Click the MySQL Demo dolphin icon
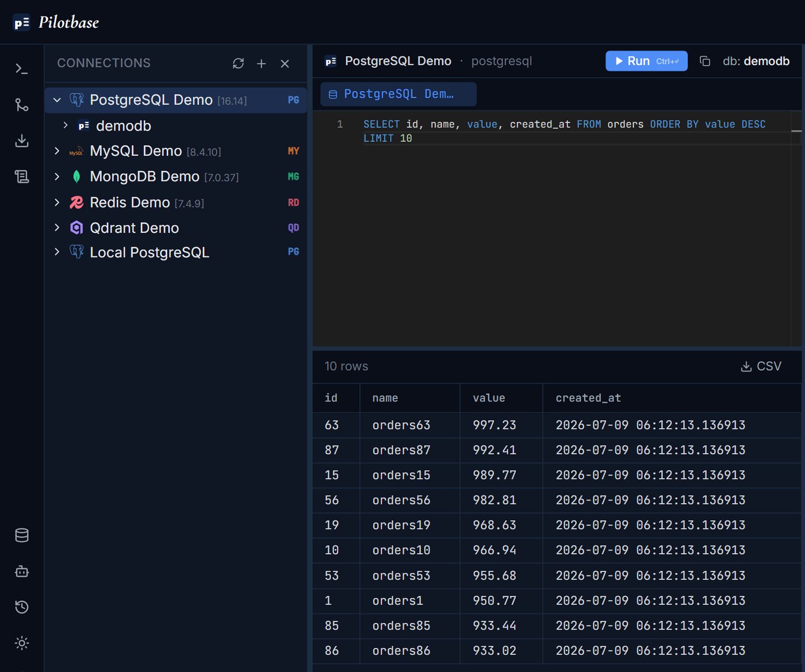The image size is (805, 672). [x=76, y=151]
